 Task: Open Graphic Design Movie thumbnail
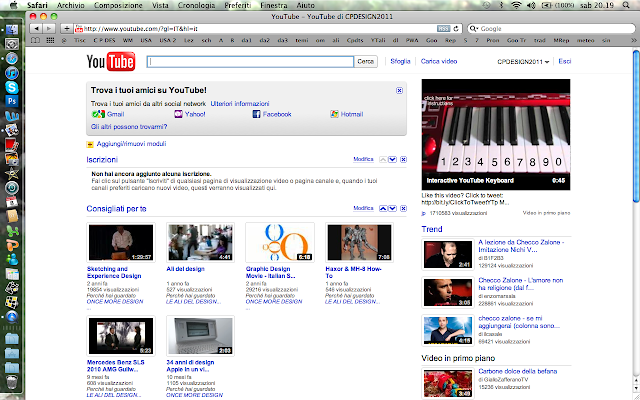tap(280, 242)
